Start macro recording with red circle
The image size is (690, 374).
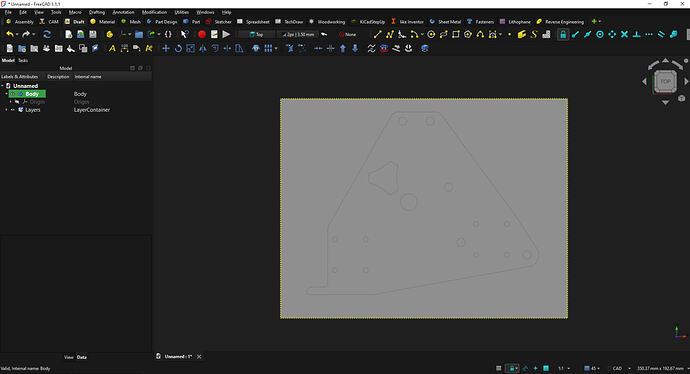[202, 34]
